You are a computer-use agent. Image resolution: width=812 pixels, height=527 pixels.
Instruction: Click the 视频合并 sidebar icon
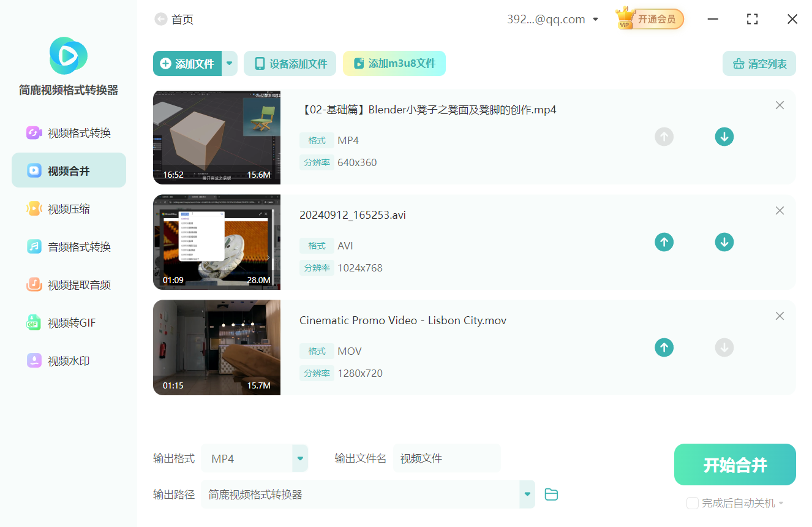(34, 171)
